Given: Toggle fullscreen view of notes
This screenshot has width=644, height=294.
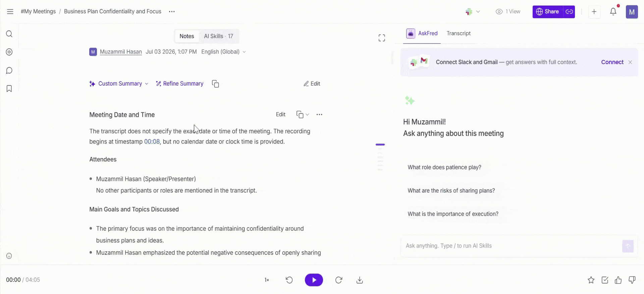Looking at the screenshot, I should coord(382,38).
